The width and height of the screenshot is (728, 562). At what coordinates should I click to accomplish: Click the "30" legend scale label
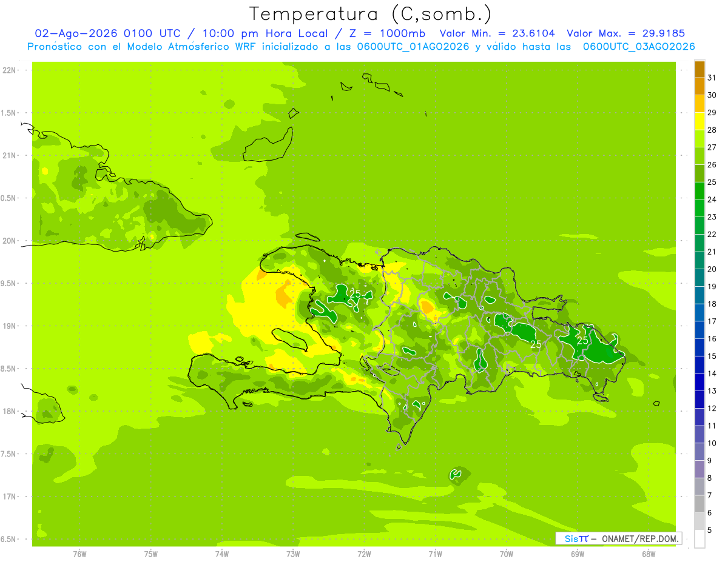(712, 95)
